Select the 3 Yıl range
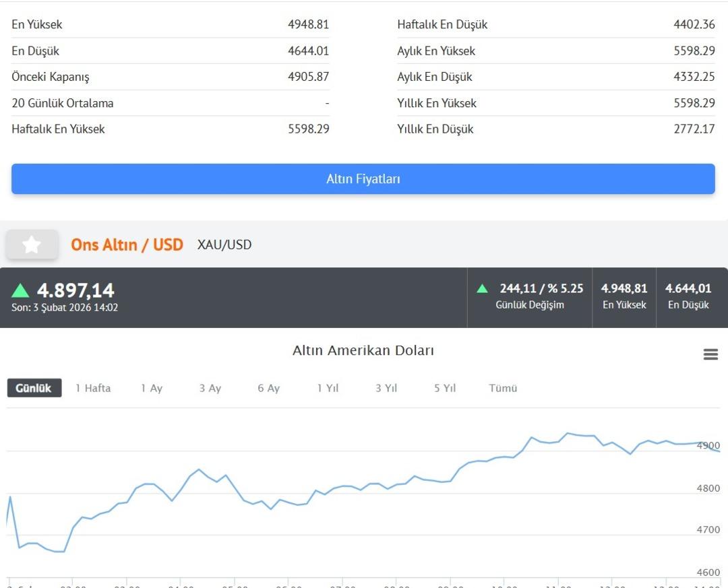 [386, 388]
